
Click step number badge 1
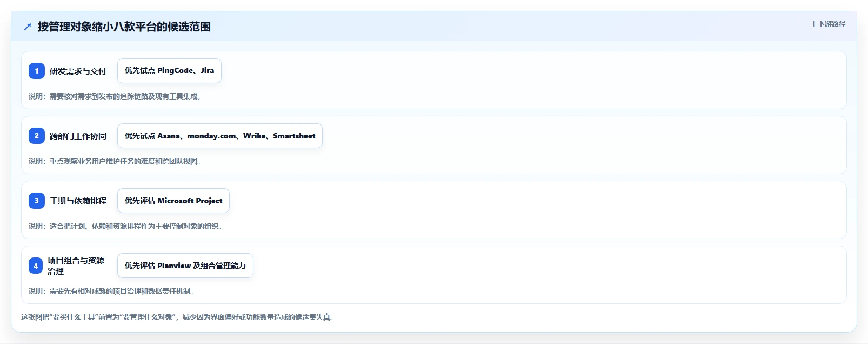(x=37, y=71)
